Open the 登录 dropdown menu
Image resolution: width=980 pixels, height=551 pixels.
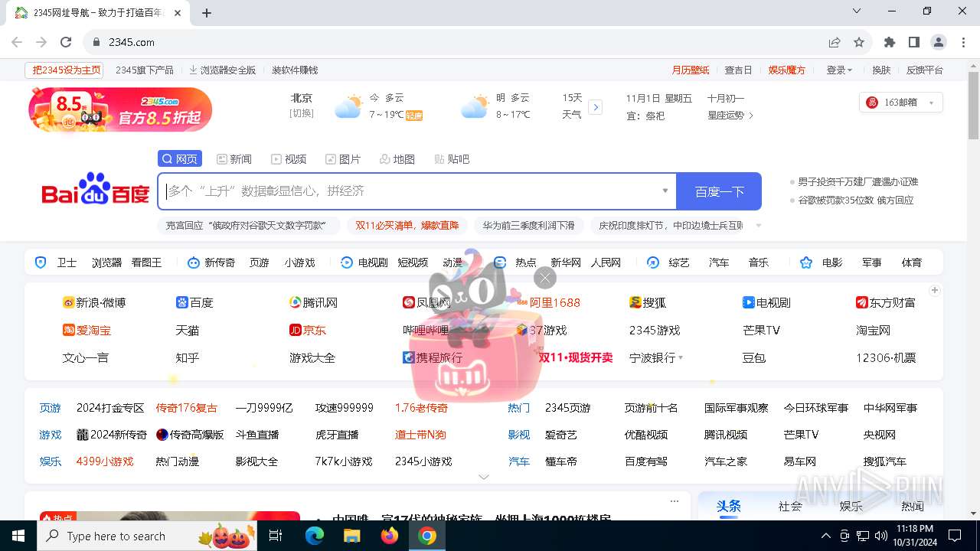pyautogui.click(x=839, y=70)
